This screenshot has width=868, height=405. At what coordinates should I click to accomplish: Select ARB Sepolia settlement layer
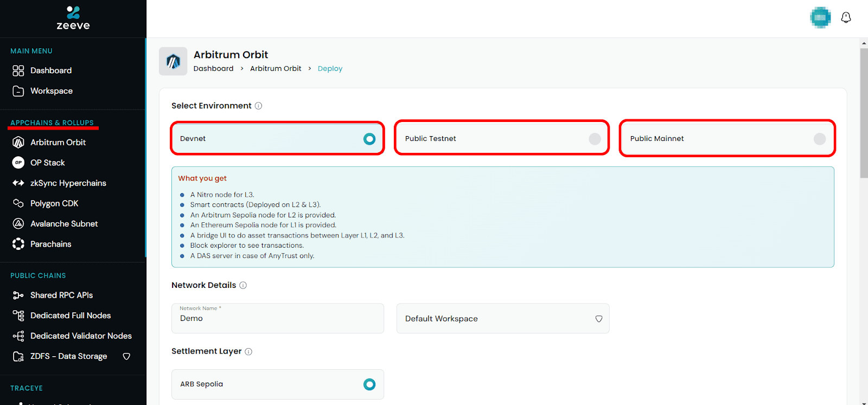(278, 384)
